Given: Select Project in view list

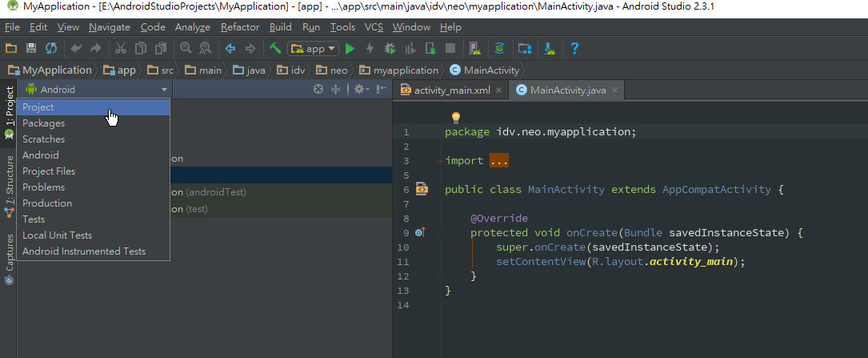Looking at the screenshot, I should [94, 107].
